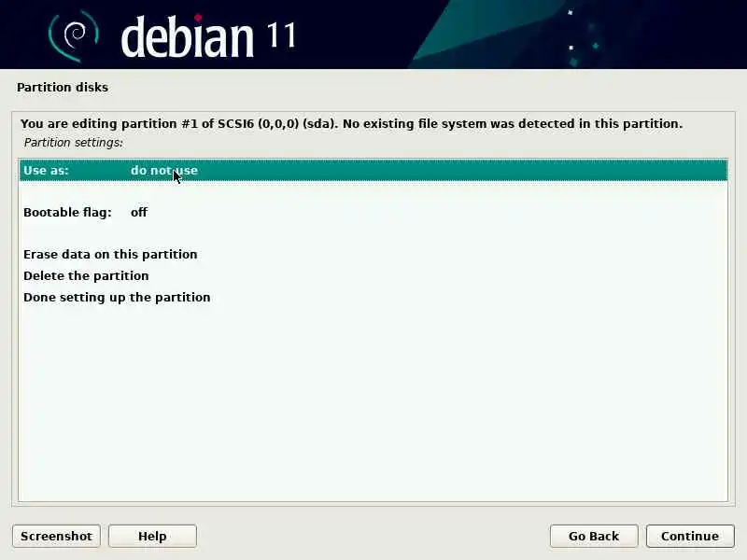Image resolution: width=747 pixels, height=560 pixels.
Task: Choose "Delete the partition" option
Action: coord(86,275)
